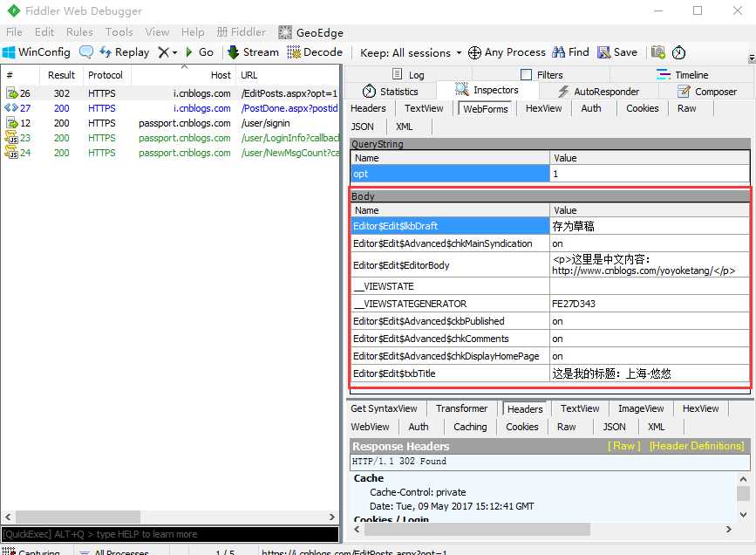
Task: Click session 27 blue arrows icon
Action: pos(11,108)
